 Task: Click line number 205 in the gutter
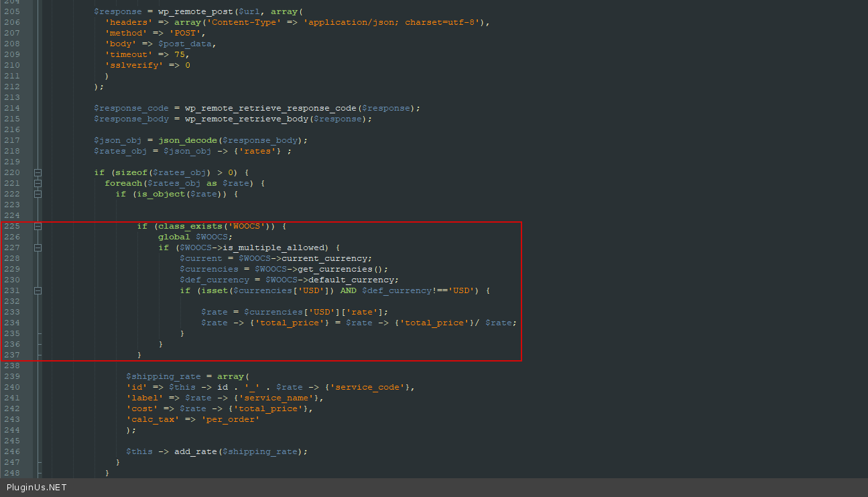pyautogui.click(x=13, y=11)
